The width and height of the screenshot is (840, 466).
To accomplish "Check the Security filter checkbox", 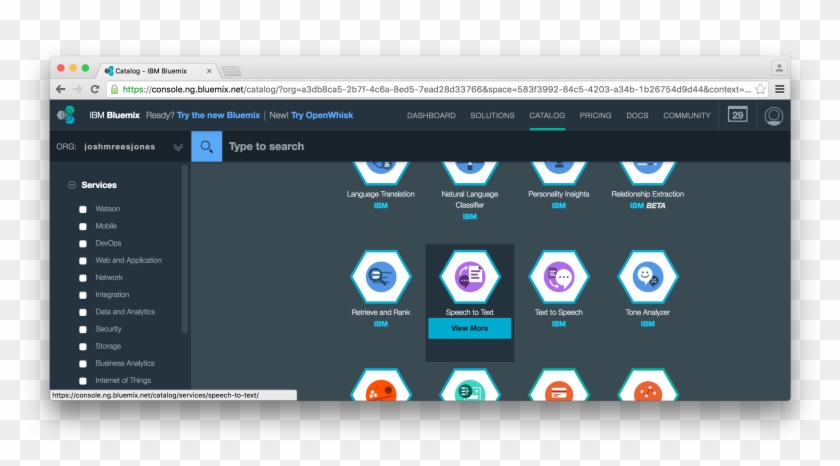I will [x=83, y=329].
